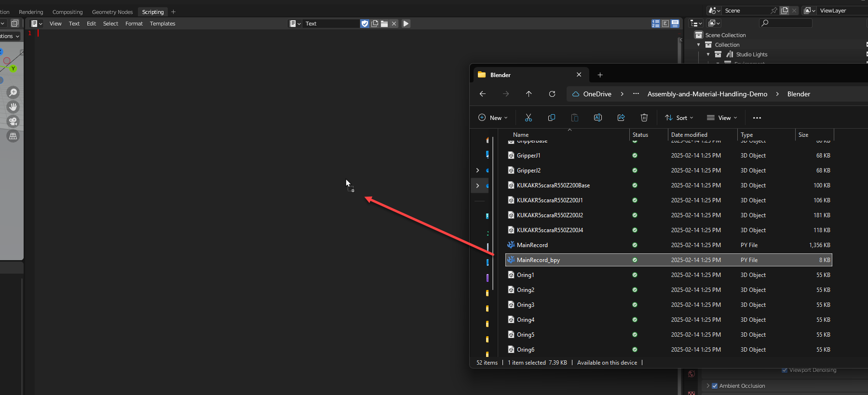Uncheck the Ambient Occlusion checkbox
The width and height of the screenshot is (868, 395).
[x=715, y=386]
